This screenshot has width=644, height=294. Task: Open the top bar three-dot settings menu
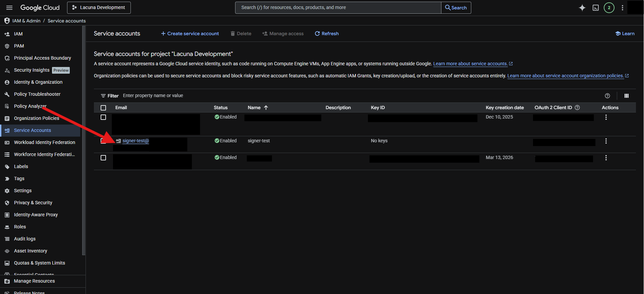click(x=623, y=8)
